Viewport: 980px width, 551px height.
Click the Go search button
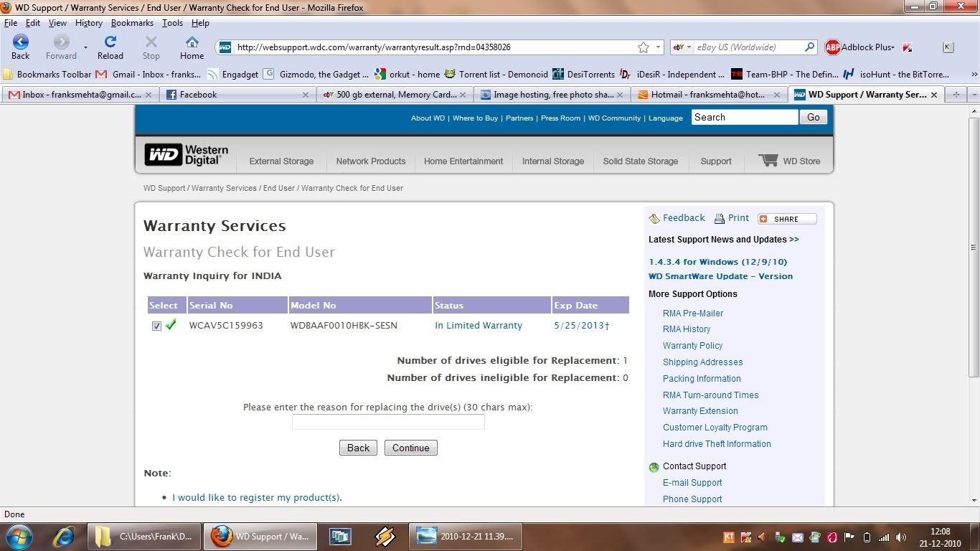click(x=814, y=118)
